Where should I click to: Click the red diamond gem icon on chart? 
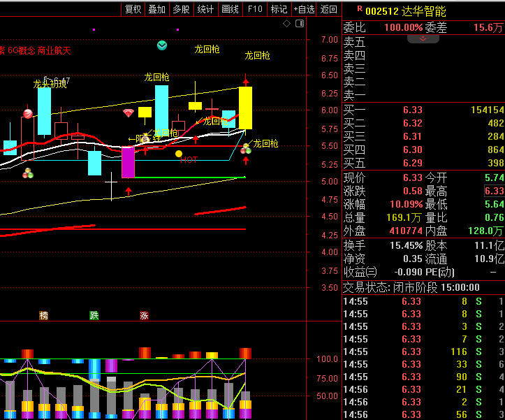click(129, 113)
